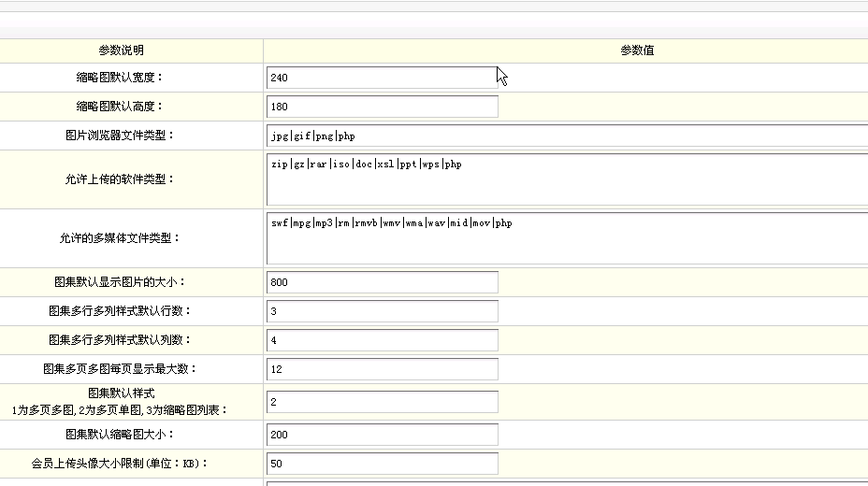Focus the 会员上传头像大小限制 input field
Screen dimensions: 868x486
point(382,464)
